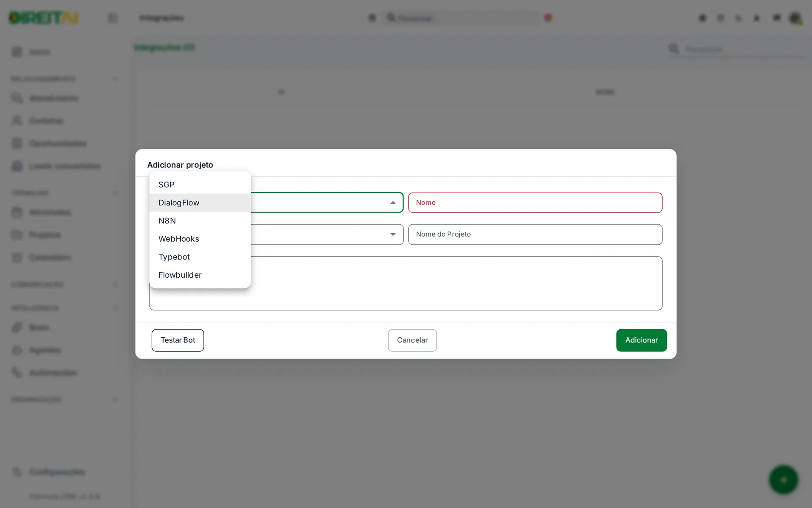Screen dimensions: 812x508
Task: Click the green floating plus button
Action: (x=783, y=480)
